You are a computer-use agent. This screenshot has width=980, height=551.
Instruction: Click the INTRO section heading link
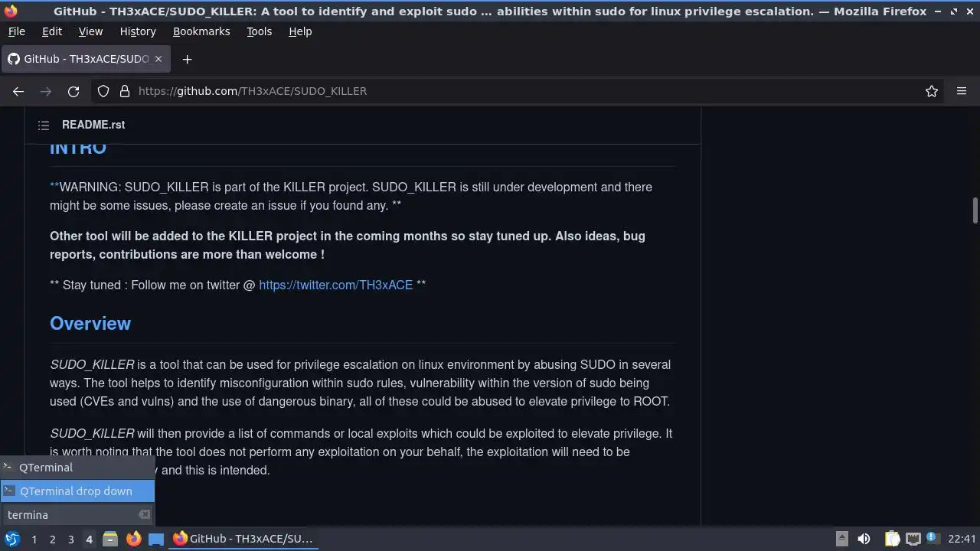coord(78,148)
